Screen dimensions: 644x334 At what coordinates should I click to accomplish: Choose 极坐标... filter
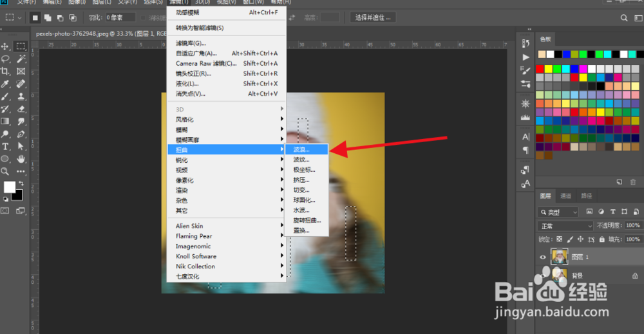pyautogui.click(x=307, y=170)
